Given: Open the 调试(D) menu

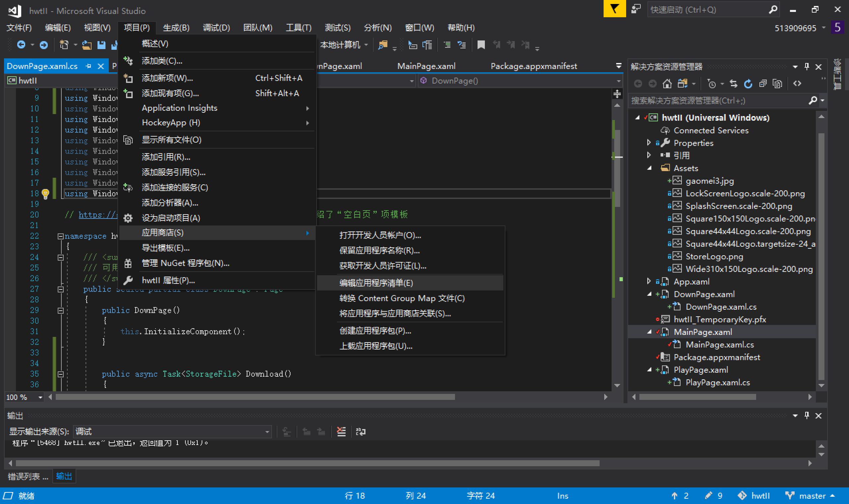Looking at the screenshot, I should coord(216,28).
